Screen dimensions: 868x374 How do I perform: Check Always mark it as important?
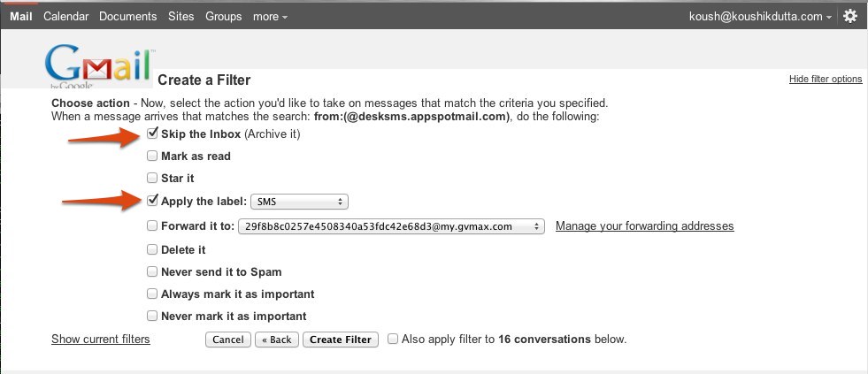pos(153,294)
